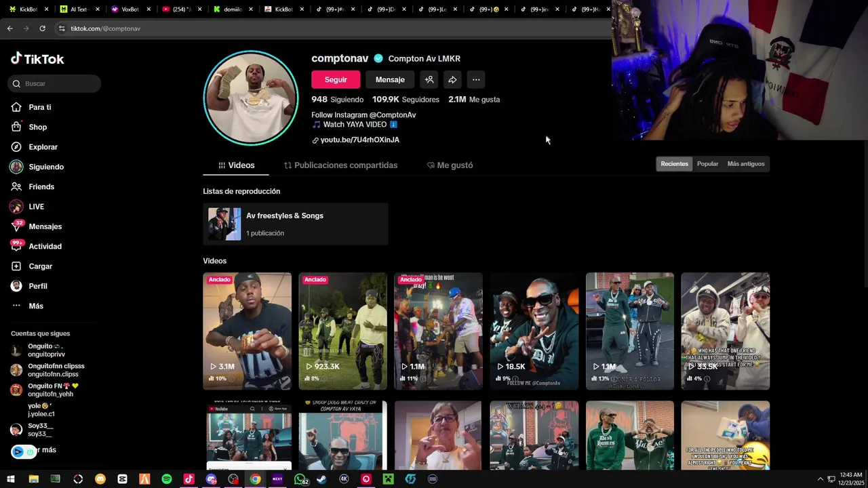This screenshot has height=488, width=868.
Task: Click the share profile arrow icon
Action: tap(452, 80)
